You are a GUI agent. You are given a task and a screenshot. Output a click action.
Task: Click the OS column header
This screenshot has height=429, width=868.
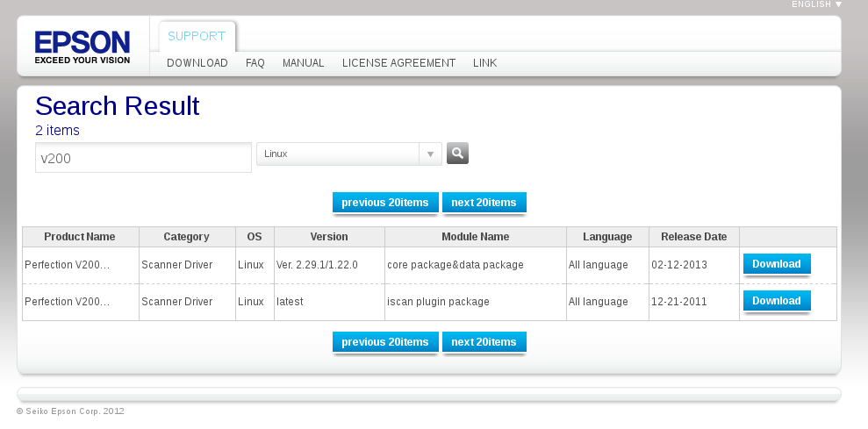click(x=255, y=237)
